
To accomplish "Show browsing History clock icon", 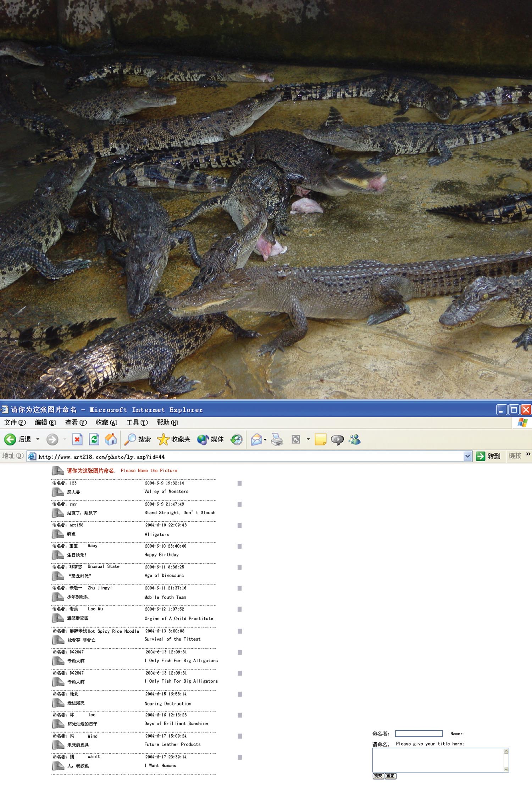I will point(236,439).
